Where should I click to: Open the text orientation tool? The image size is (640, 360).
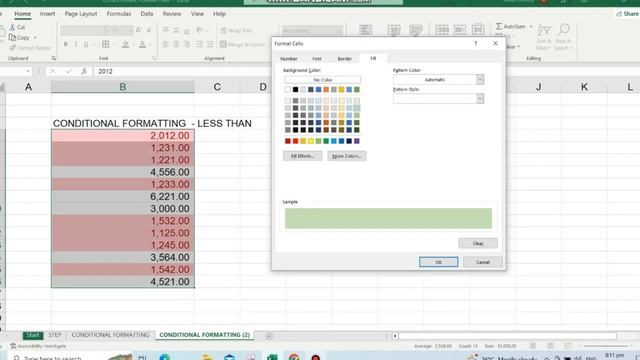200,30
